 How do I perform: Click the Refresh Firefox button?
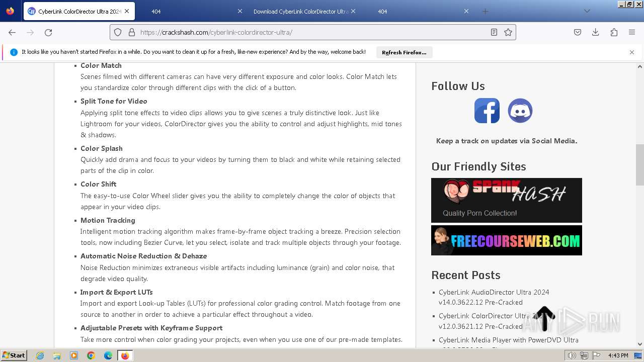pyautogui.click(x=404, y=52)
